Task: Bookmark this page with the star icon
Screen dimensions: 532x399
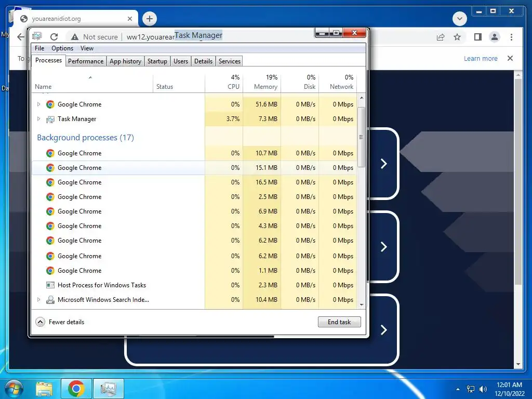Action: (x=457, y=37)
